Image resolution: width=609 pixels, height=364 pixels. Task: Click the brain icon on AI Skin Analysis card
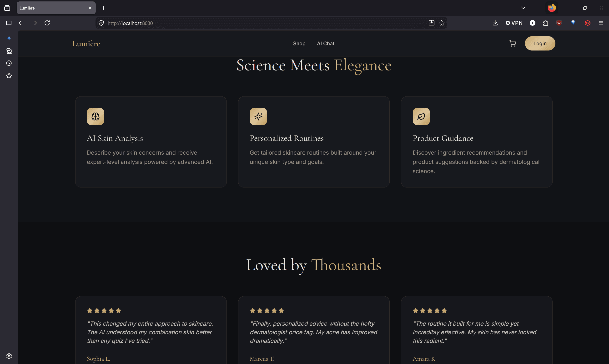click(95, 116)
